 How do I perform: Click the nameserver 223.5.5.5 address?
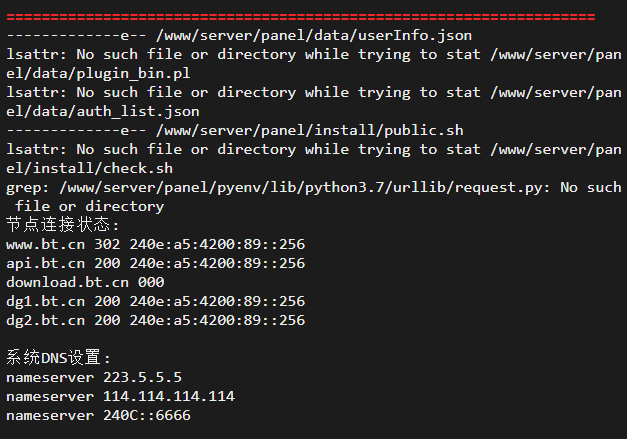(142, 377)
